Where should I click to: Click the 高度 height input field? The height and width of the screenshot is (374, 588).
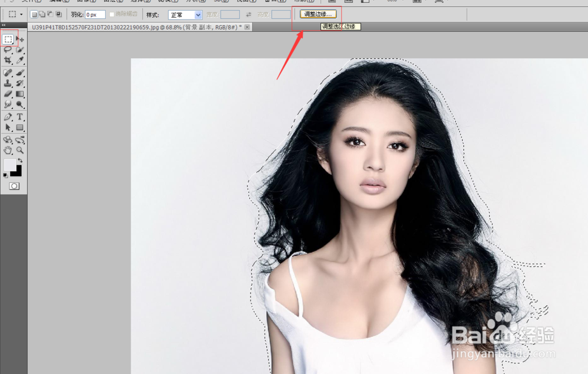[x=281, y=15]
